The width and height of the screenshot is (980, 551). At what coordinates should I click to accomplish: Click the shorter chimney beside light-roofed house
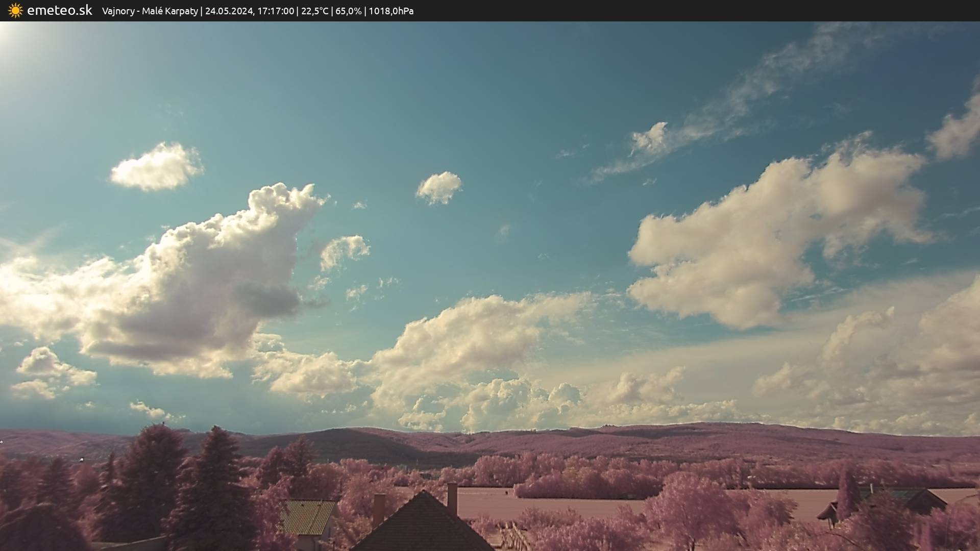click(379, 508)
